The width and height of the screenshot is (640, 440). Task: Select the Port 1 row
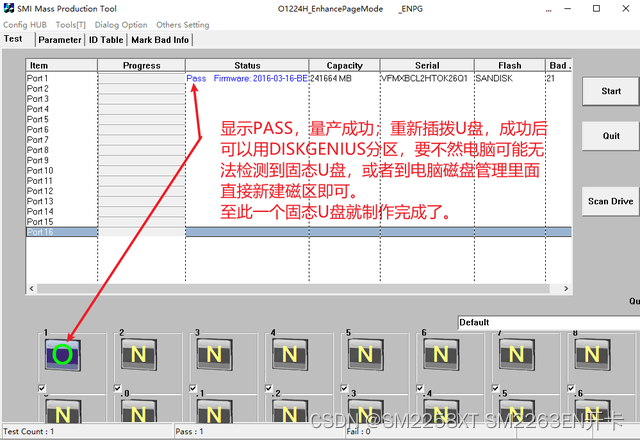tap(299, 78)
